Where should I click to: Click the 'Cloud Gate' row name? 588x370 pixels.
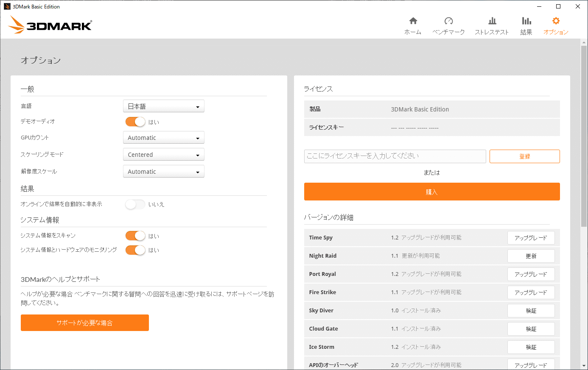pos(324,329)
